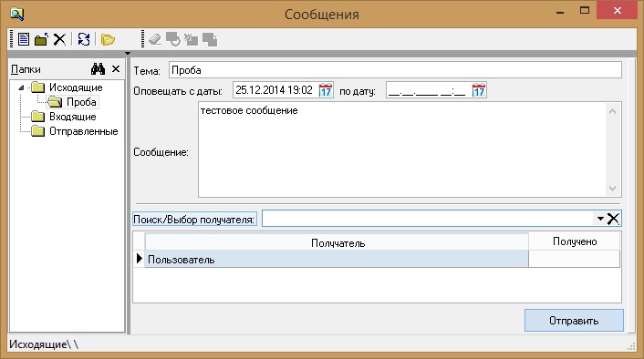644x359 pixels.
Task: Click message scrollbar up arrow
Action: (612, 111)
